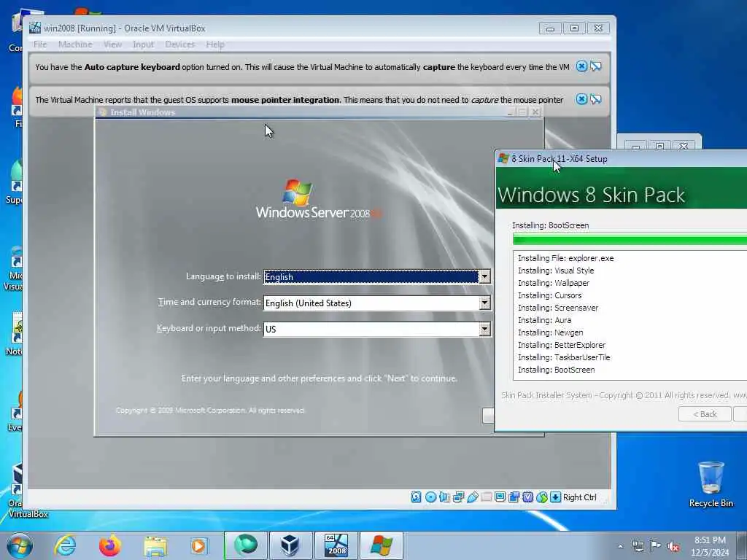Click the display monitor icon in VirtualBox status bar
The height and width of the screenshot is (560, 747).
500,497
